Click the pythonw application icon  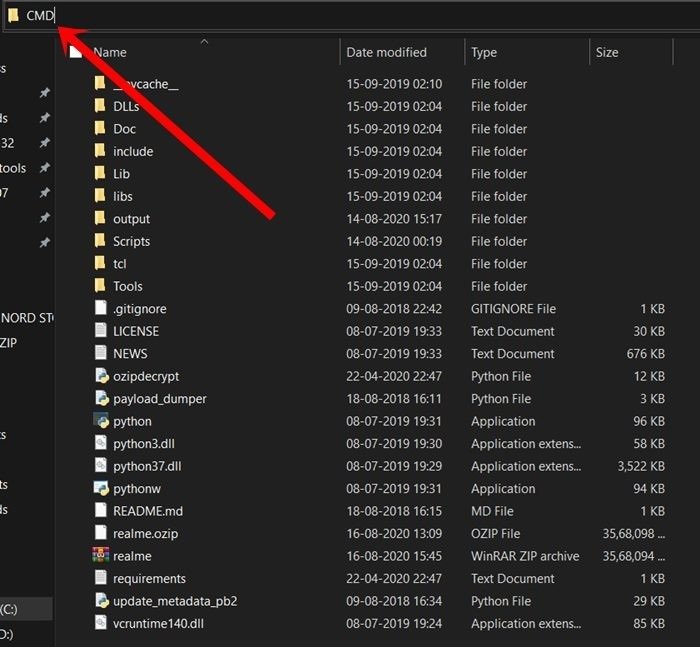point(101,488)
